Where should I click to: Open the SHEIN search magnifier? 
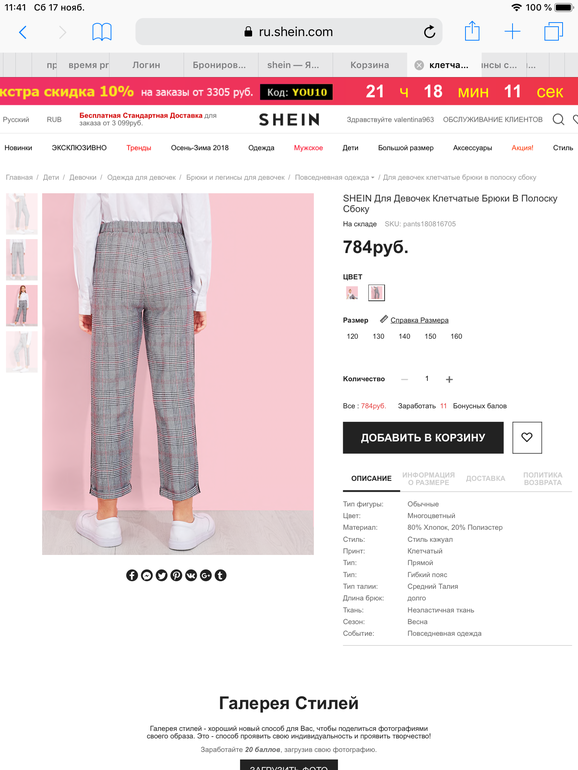558,119
